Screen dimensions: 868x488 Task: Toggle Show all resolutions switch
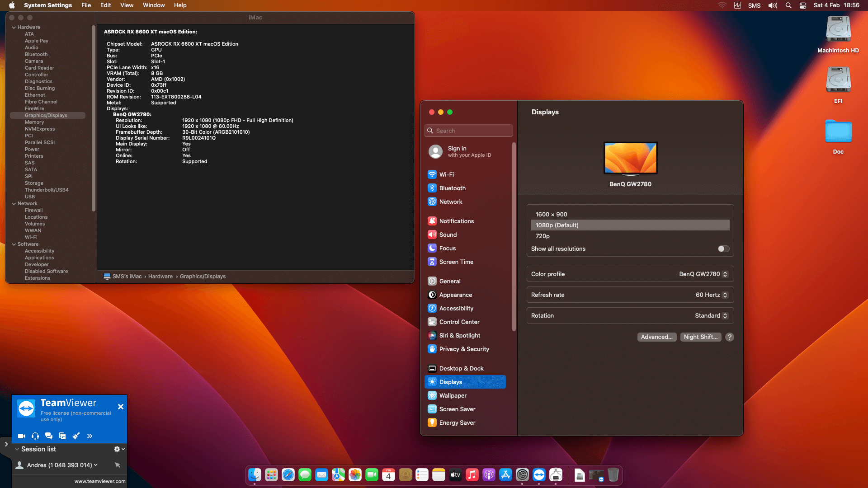[x=723, y=249]
